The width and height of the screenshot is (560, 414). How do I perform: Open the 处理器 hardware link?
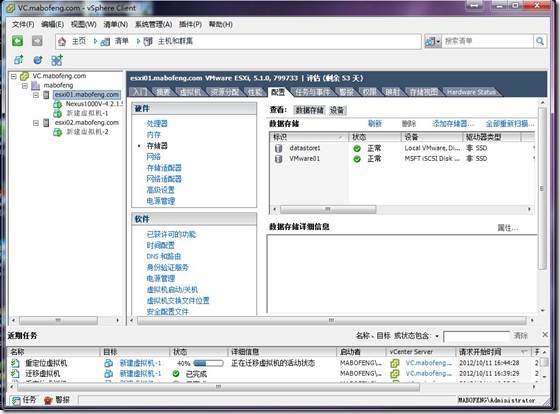coord(157,124)
